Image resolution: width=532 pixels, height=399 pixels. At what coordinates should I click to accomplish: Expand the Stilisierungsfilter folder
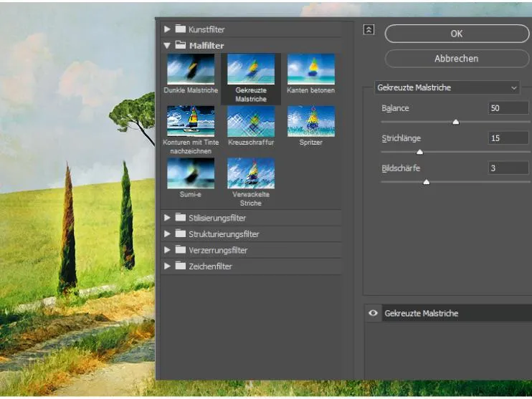click(168, 218)
